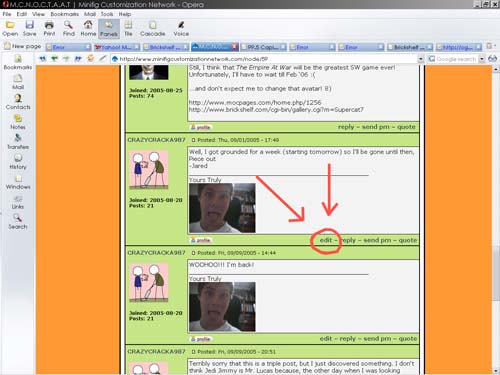Open the Mail panel in the sidebar
500x375 pixels.
pos(18,82)
